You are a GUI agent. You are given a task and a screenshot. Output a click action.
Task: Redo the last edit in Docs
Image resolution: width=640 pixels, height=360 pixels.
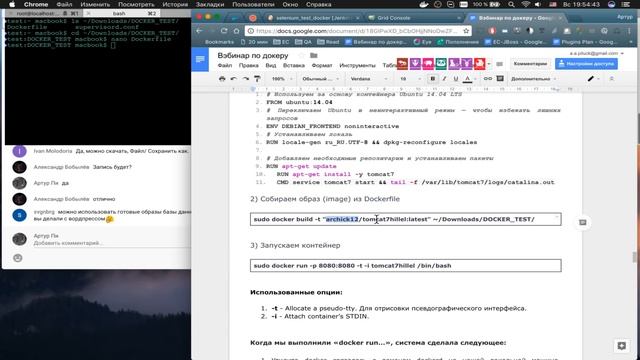(x=245, y=79)
